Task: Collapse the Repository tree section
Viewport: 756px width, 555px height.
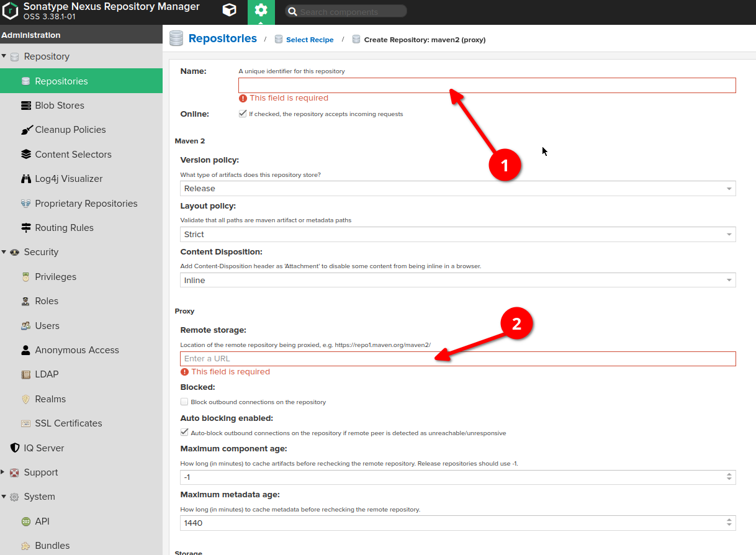Action: (x=4, y=56)
